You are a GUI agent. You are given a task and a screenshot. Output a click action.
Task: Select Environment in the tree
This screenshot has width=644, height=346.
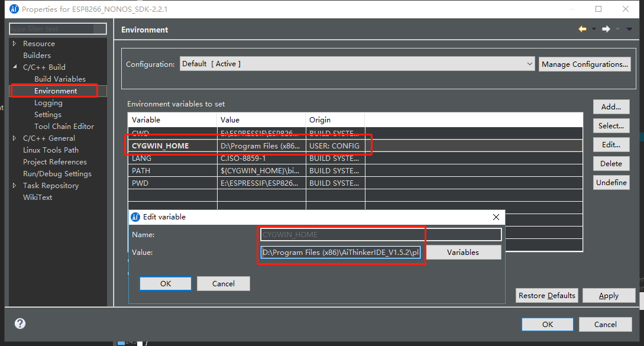tap(56, 91)
